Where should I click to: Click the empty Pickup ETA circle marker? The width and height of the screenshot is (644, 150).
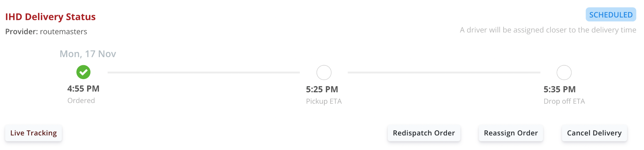(x=324, y=73)
